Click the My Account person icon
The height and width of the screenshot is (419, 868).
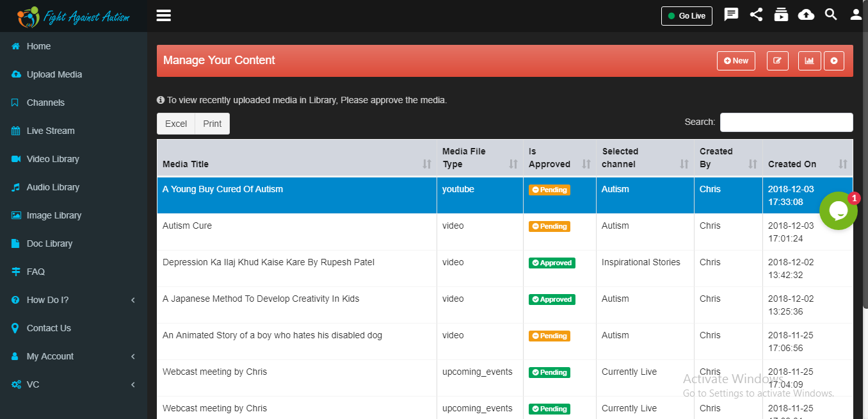15,356
